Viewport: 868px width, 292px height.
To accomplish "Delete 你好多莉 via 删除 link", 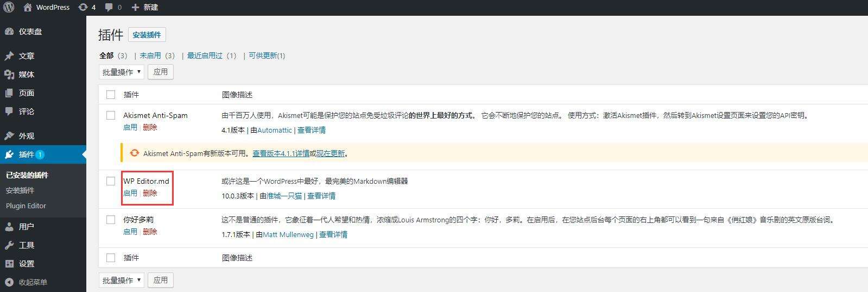I will (150, 232).
